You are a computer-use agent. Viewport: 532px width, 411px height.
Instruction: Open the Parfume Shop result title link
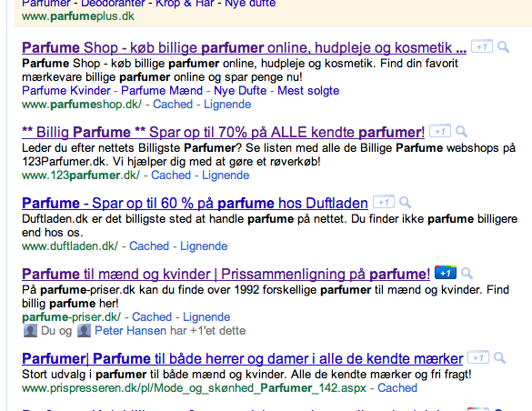click(245, 48)
